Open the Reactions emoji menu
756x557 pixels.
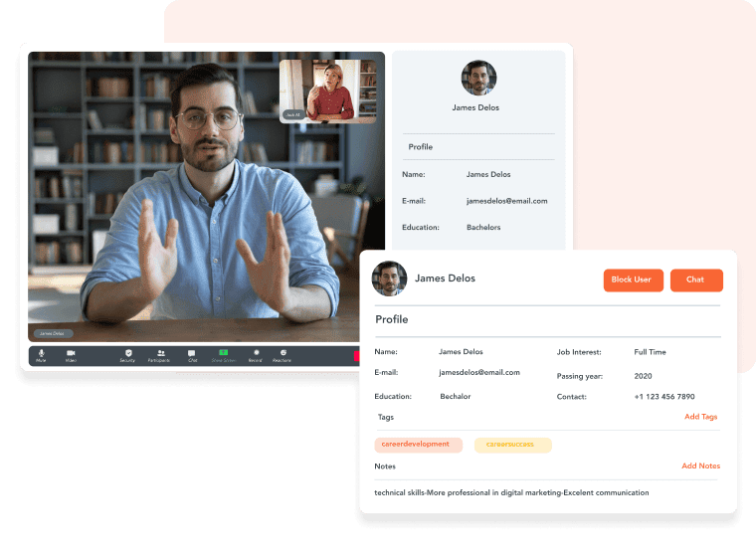pos(283,354)
